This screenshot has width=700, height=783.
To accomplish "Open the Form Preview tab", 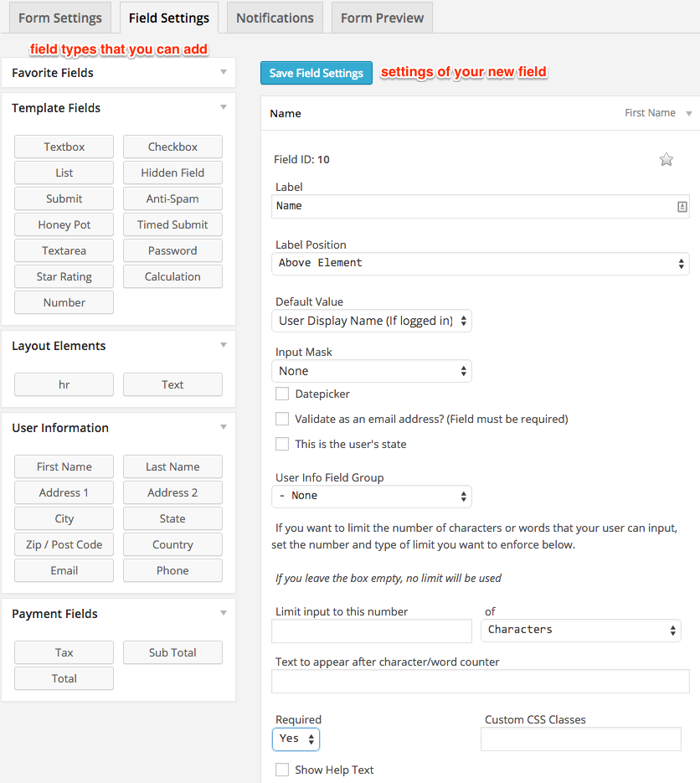I will click(382, 18).
